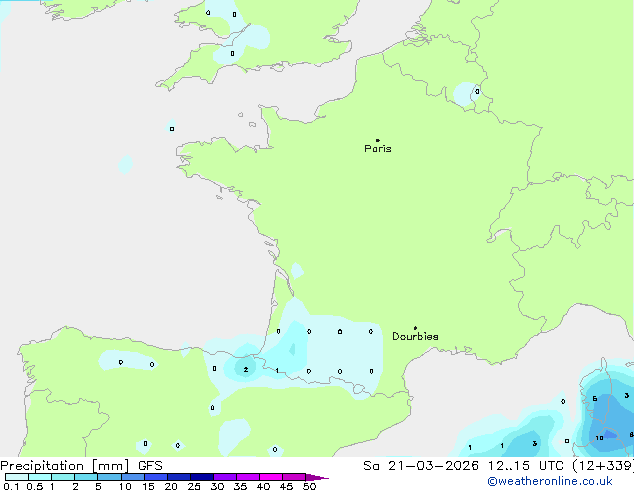Screen dimensions: 634x490
Task: Select the 2–5 mm legend swatch
Action: point(86,477)
